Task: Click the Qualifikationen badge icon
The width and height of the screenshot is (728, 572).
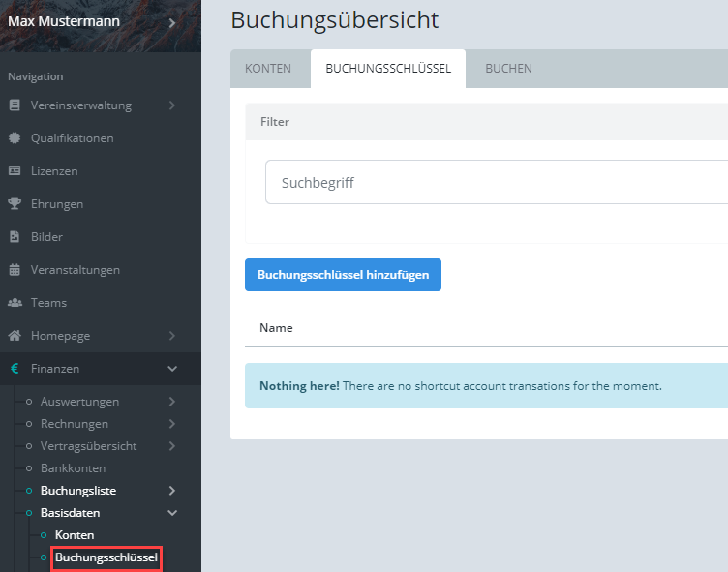Action: [15, 138]
